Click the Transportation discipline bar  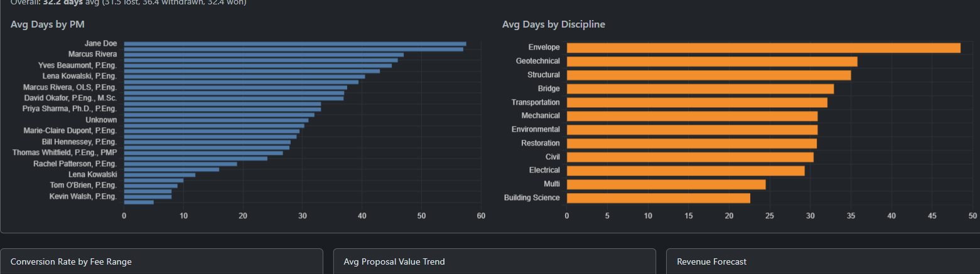coord(697,102)
